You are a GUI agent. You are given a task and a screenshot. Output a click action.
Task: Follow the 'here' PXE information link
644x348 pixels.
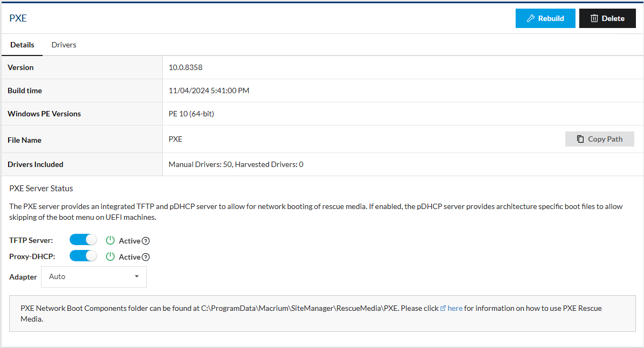pos(455,308)
